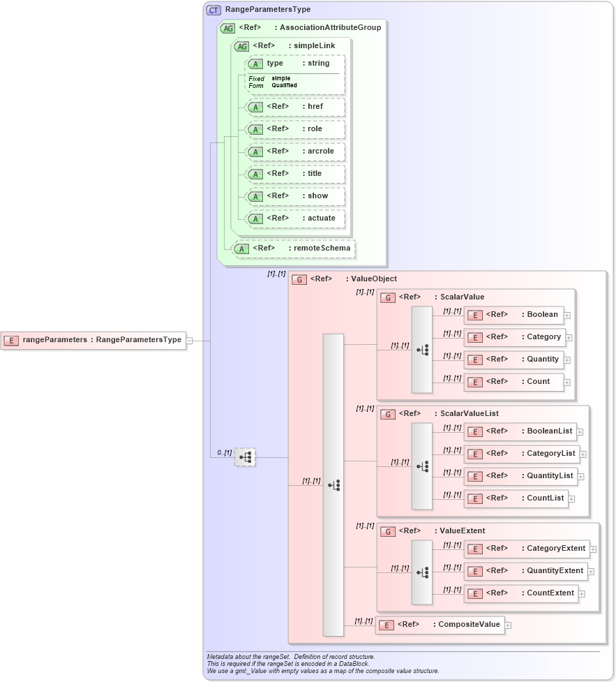
Task: Expand the Boolean element
Action: pos(566,315)
